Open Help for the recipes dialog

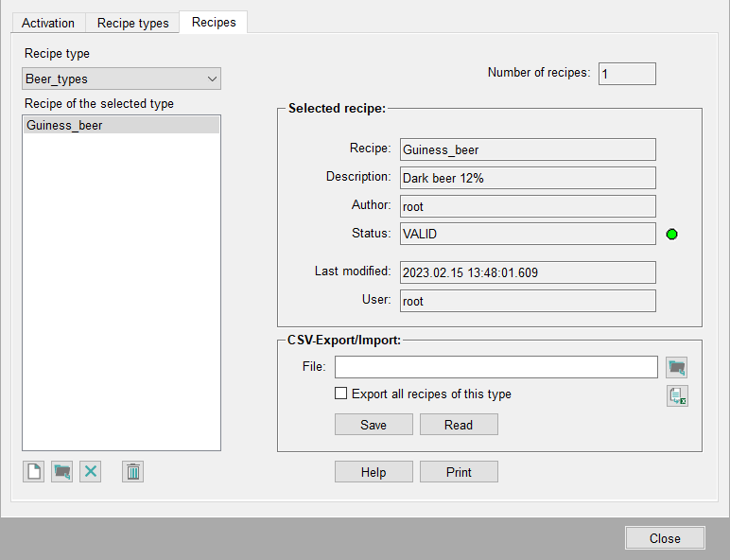tap(374, 472)
